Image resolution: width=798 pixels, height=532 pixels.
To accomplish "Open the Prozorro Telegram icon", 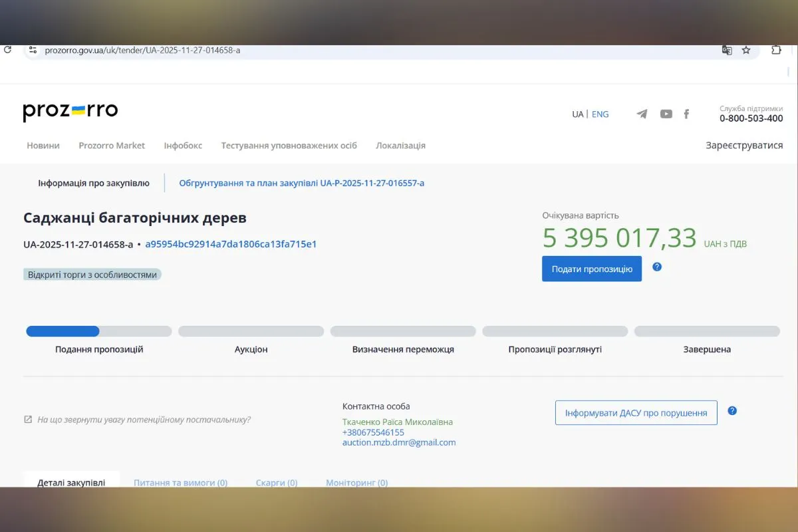I will tap(641, 114).
